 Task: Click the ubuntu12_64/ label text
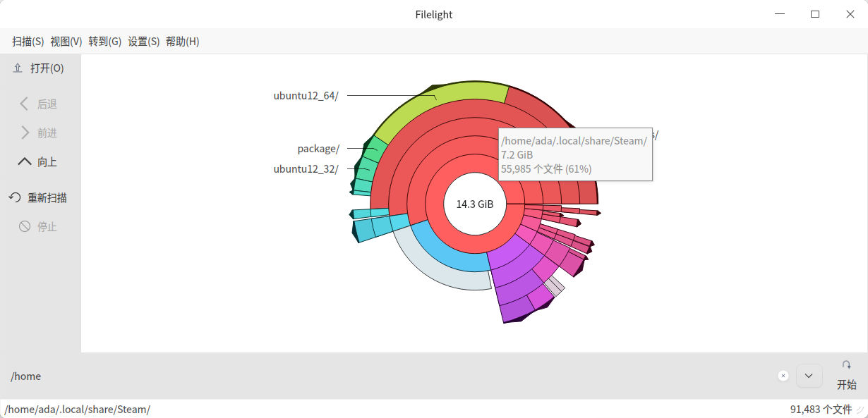click(x=306, y=96)
